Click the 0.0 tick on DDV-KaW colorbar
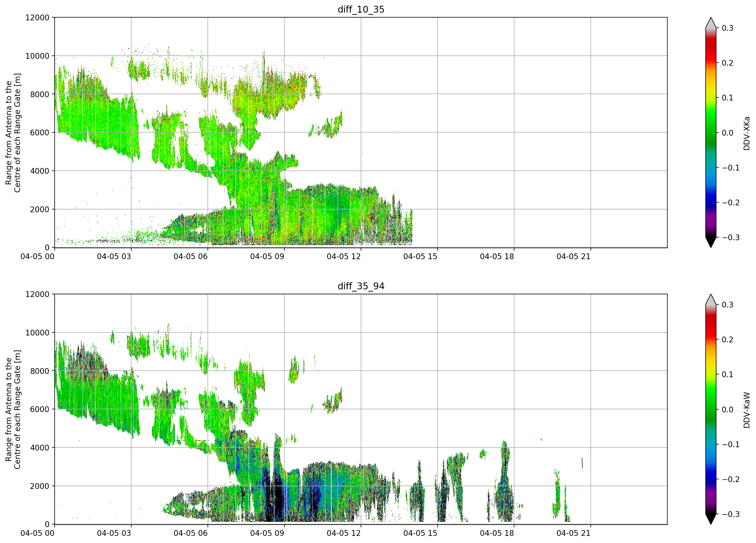The image size is (756, 543). (x=727, y=409)
